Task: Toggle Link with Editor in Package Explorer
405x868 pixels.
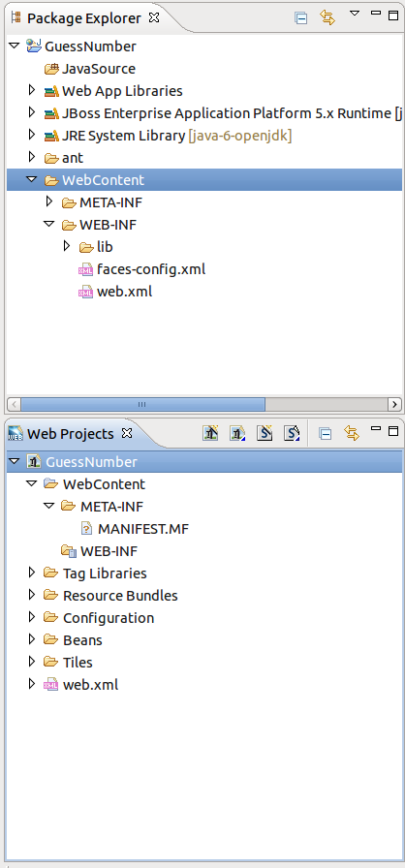Action: (327, 17)
